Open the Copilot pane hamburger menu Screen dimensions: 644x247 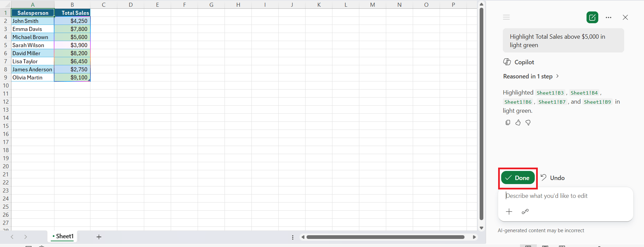[507, 17]
